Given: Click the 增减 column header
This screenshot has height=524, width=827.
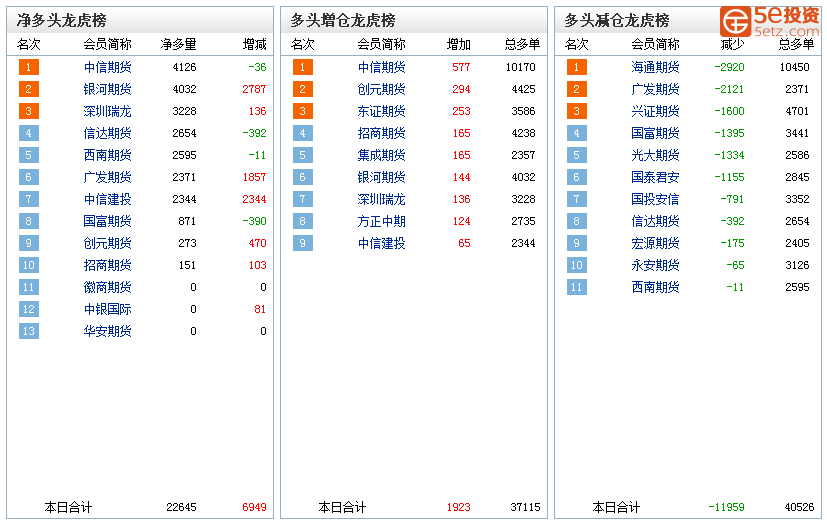Looking at the screenshot, I should point(255,45).
